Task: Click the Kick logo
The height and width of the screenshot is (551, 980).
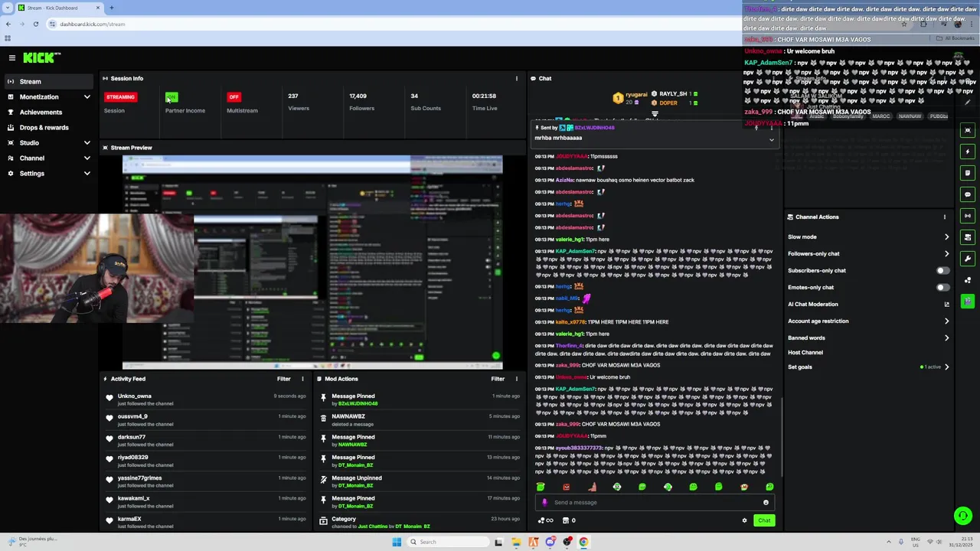Action: pos(41,57)
